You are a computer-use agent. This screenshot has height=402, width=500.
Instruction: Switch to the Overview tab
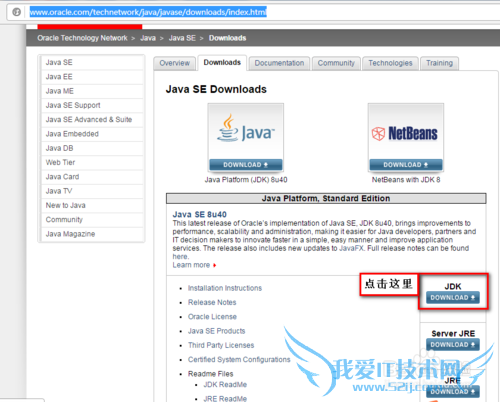click(174, 63)
